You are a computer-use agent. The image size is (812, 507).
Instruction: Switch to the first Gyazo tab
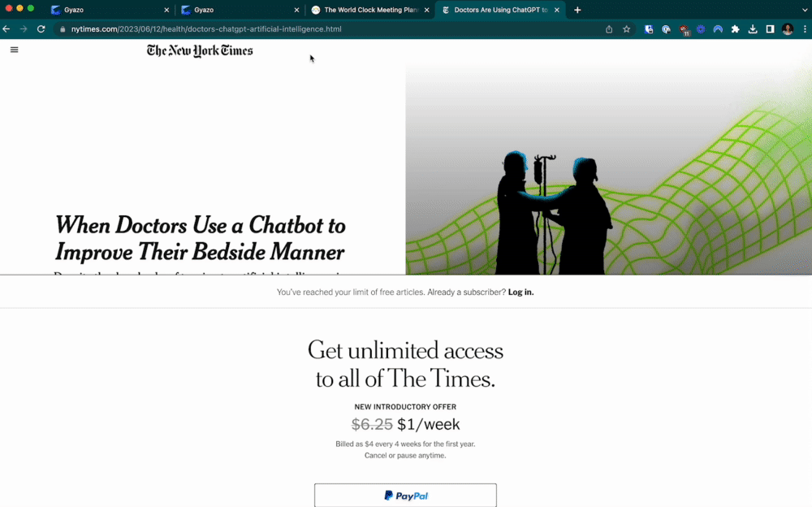[110, 10]
